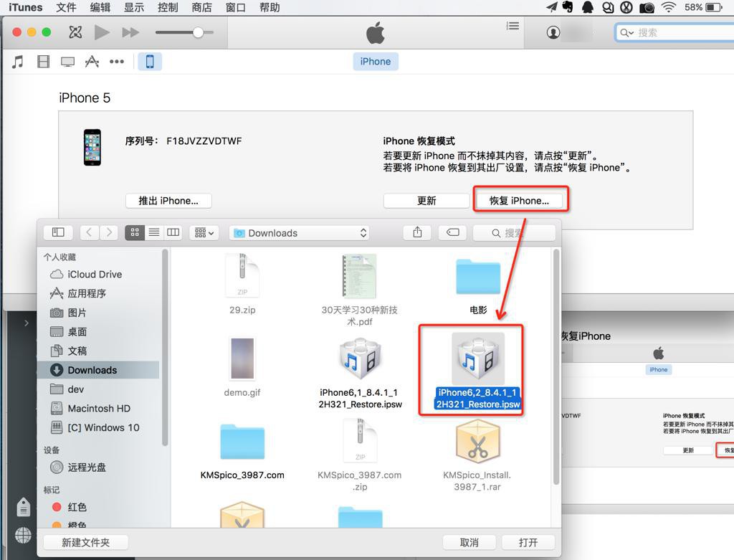Go back in the file dialog
This screenshot has width=734, height=560.
[89, 232]
